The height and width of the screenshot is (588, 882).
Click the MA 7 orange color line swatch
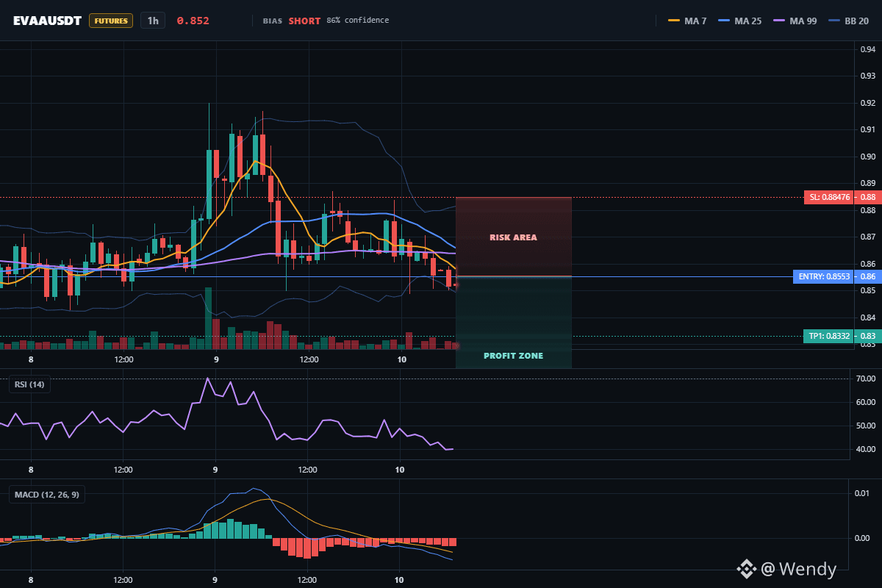pos(673,21)
